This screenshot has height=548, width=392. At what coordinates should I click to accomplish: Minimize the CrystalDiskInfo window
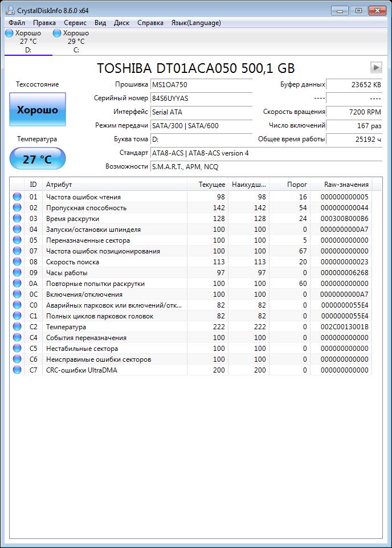point(340,10)
